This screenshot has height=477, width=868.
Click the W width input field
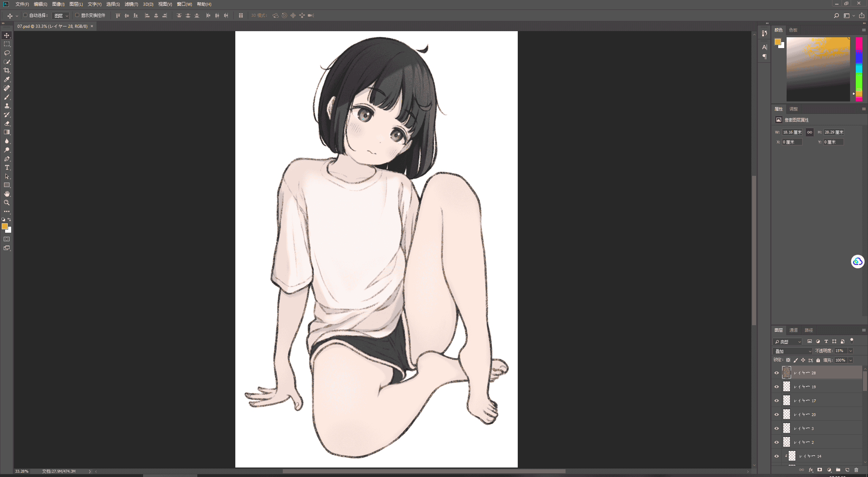tap(792, 132)
